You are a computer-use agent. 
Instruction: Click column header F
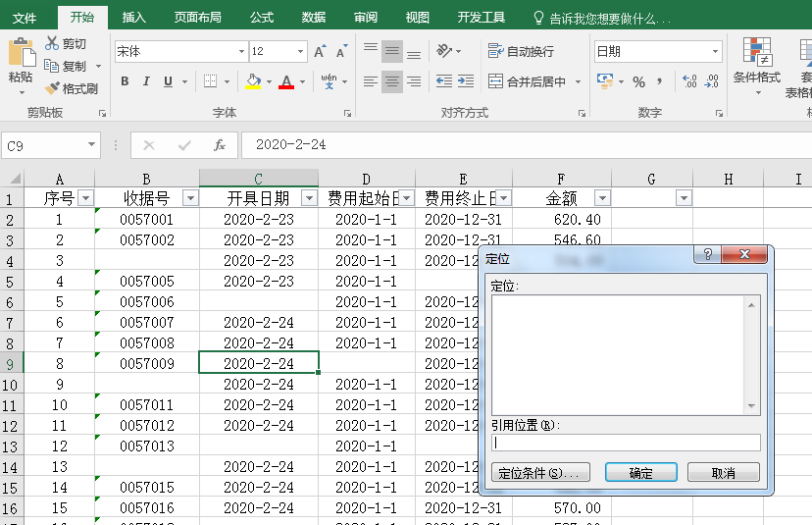pyautogui.click(x=561, y=179)
